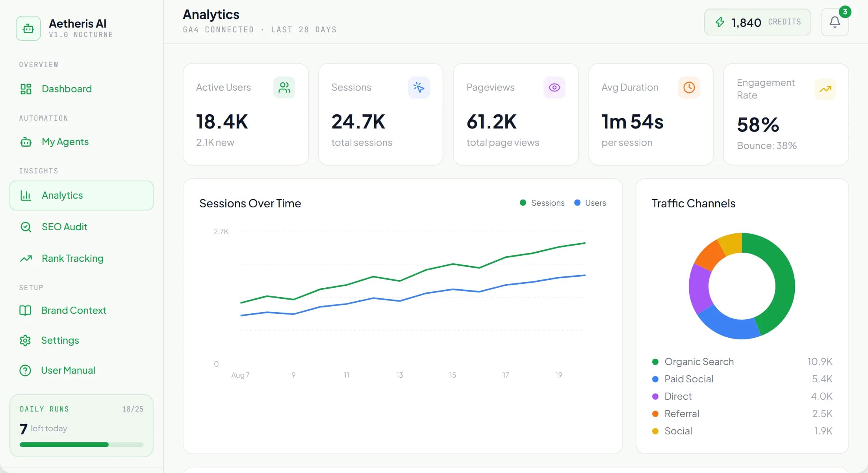Click the Aug 7 axis label
868x473 pixels.
pyautogui.click(x=240, y=375)
